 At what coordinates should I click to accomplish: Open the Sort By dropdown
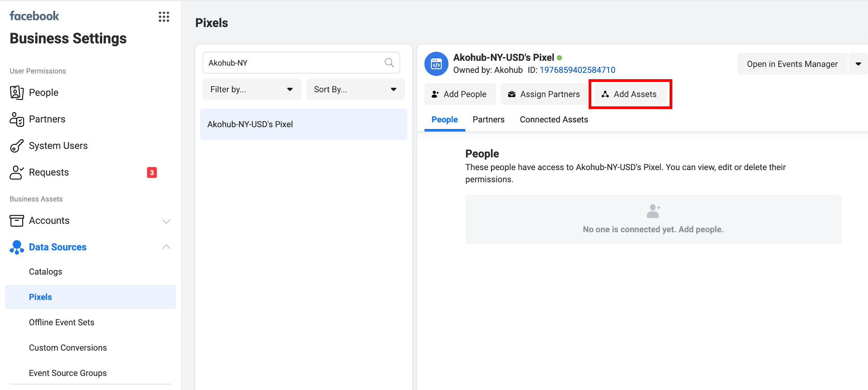[355, 89]
